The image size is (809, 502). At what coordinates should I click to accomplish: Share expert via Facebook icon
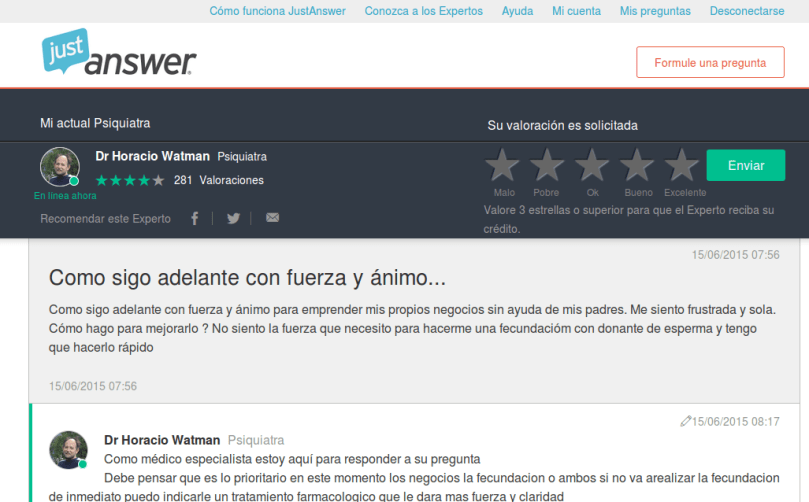pyautogui.click(x=195, y=218)
